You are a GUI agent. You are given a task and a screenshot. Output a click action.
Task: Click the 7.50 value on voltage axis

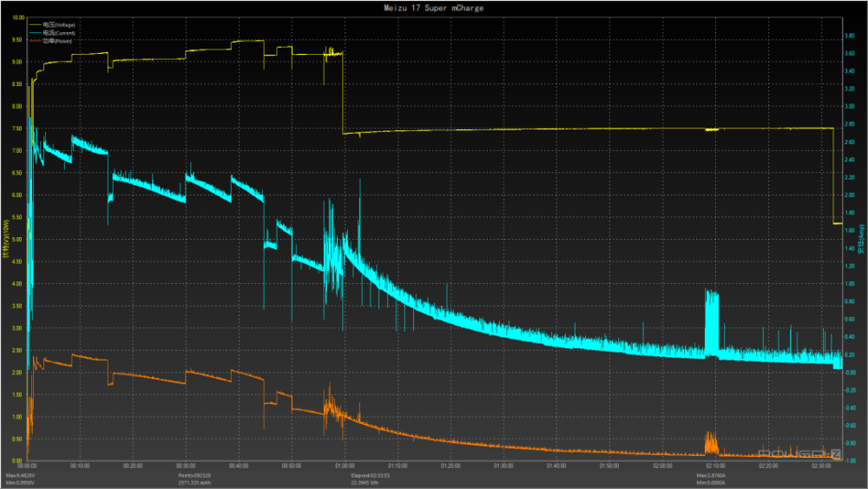(x=16, y=129)
